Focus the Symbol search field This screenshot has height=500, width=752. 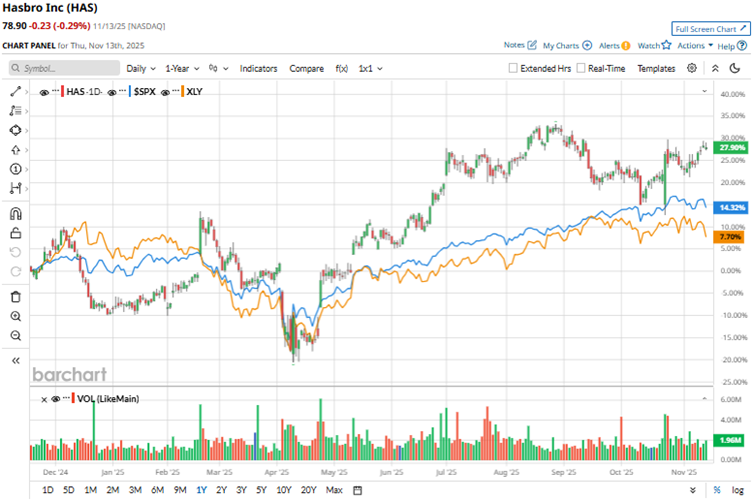click(64, 68)
